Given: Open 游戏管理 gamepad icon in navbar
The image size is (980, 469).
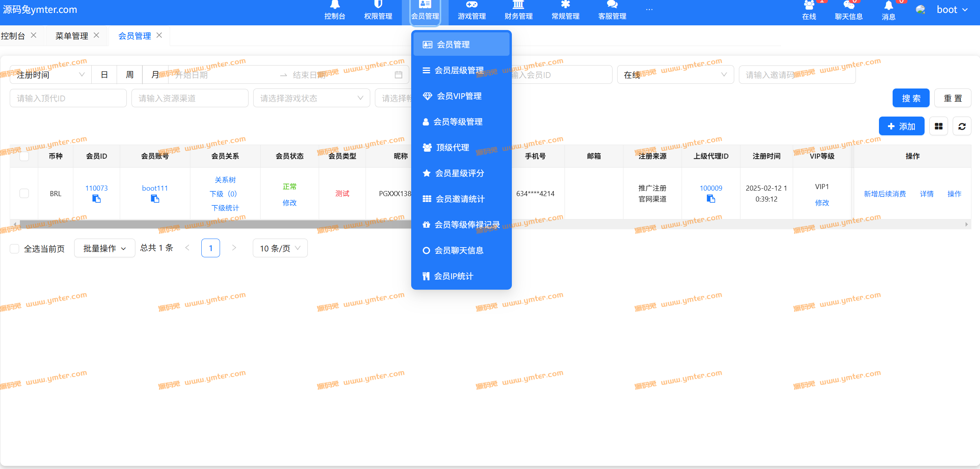Looking at the screenshot, I should coord(472,5).
